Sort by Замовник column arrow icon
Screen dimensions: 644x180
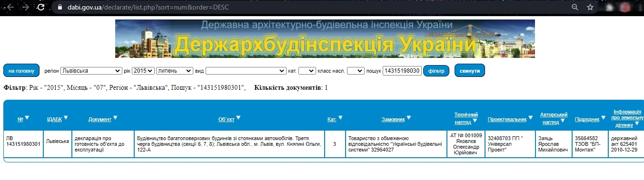pyautogui.click(x=408, y=117)
